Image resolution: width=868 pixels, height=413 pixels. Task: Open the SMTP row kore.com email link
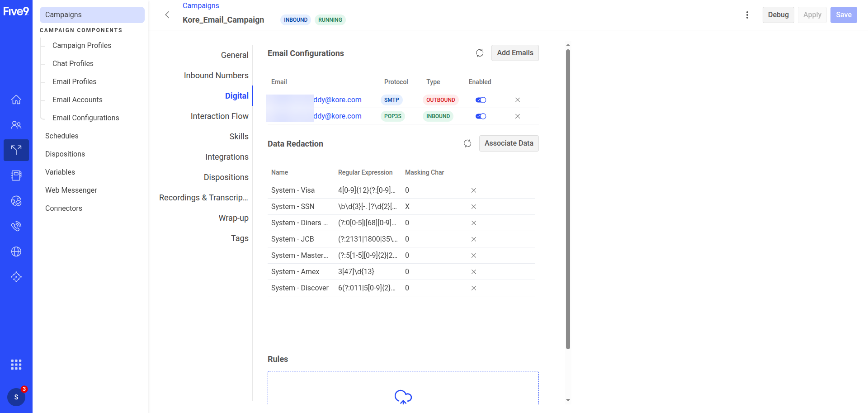[338, 100]
